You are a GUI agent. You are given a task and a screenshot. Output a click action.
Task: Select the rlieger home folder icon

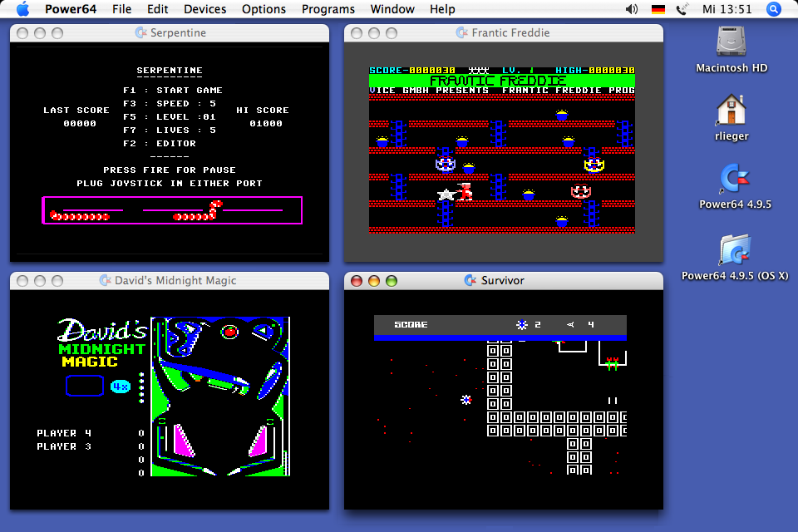point(731,110)
